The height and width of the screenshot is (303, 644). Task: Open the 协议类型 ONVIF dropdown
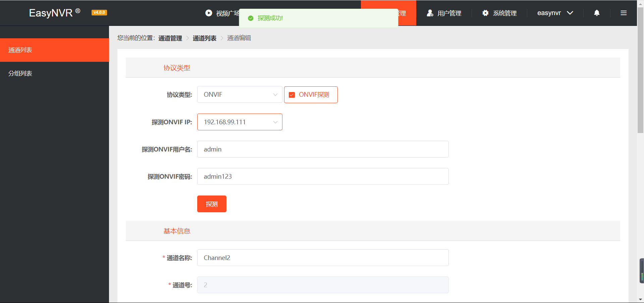(239, 94)
